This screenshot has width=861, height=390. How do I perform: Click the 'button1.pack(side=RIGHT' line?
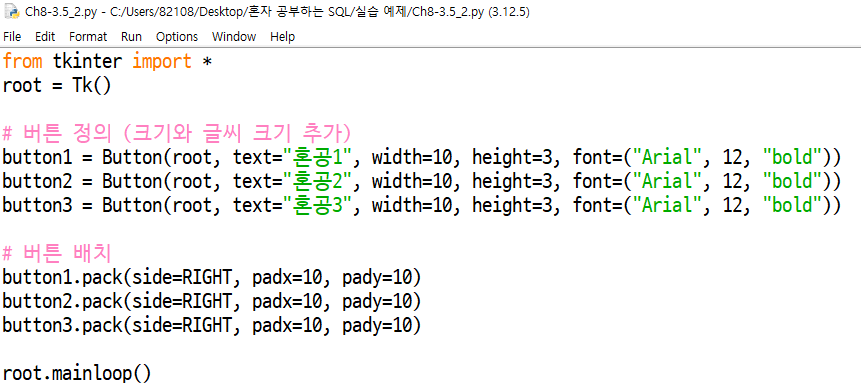[212, 278]
